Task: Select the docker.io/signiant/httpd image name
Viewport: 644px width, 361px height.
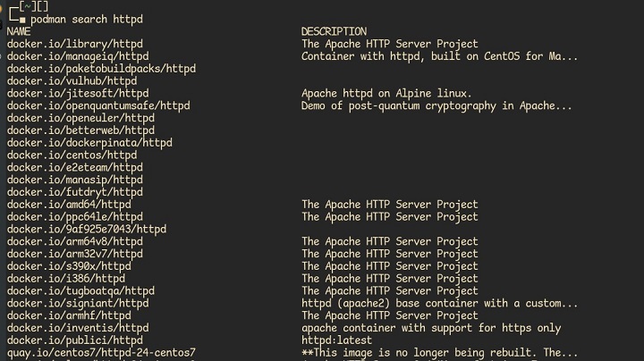Action: pos(78,303)
